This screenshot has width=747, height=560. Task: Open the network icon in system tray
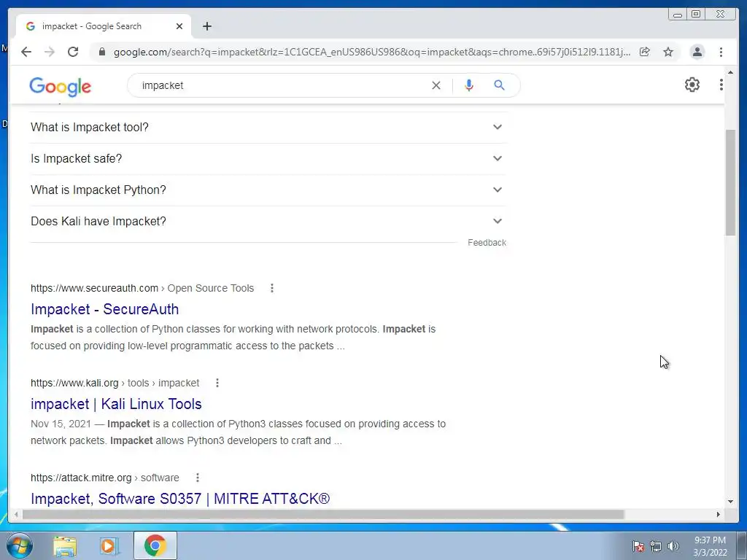tap(656, 546)
